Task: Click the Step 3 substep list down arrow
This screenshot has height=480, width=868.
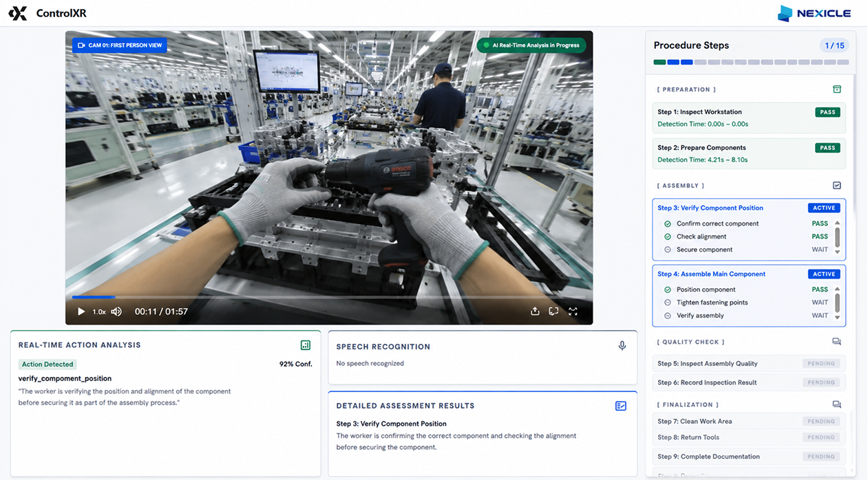Action: 837,252
